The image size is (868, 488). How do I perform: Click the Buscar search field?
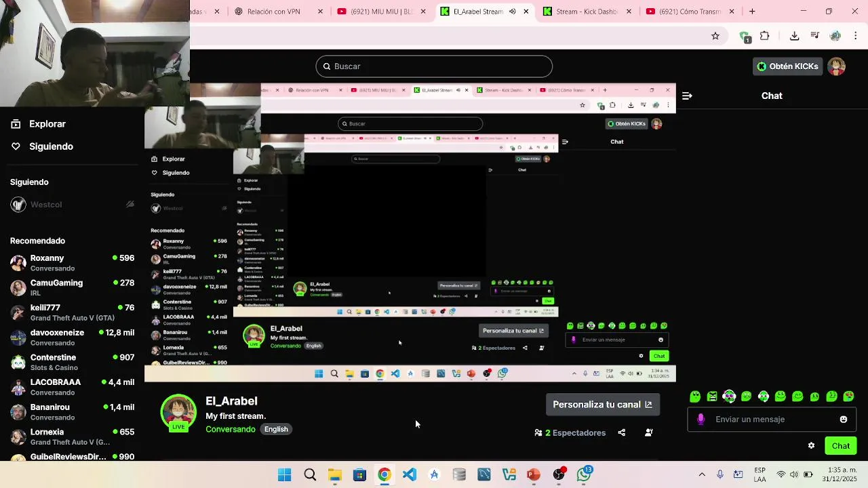pos(434,66)
